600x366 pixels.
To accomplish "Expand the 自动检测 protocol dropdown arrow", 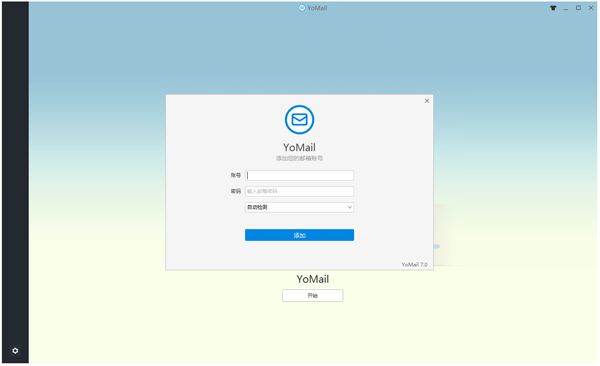I will click(x=349, y=207).
